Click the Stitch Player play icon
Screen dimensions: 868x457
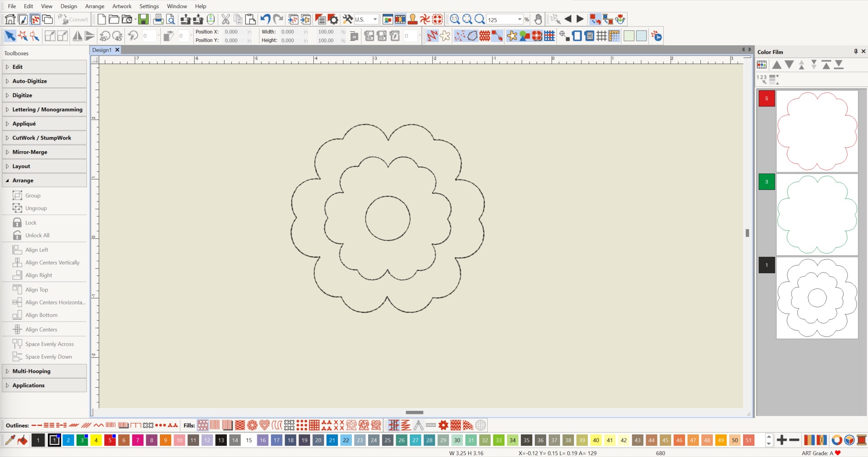[x=657, y=36]
